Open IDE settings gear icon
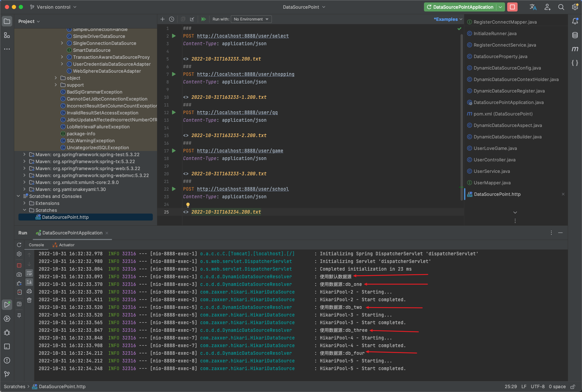 coord(575,7)
